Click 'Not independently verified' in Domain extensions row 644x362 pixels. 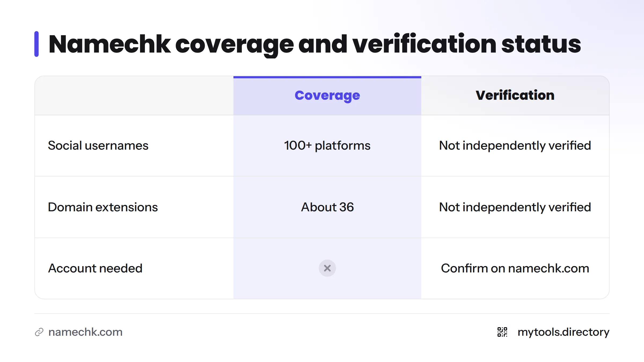515,208
